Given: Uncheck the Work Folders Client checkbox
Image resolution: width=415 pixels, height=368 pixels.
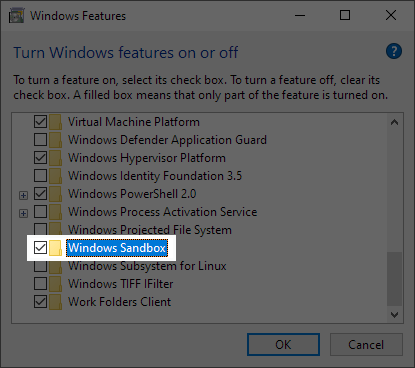Looking at the screenshot, I should (x=40, y=302).
